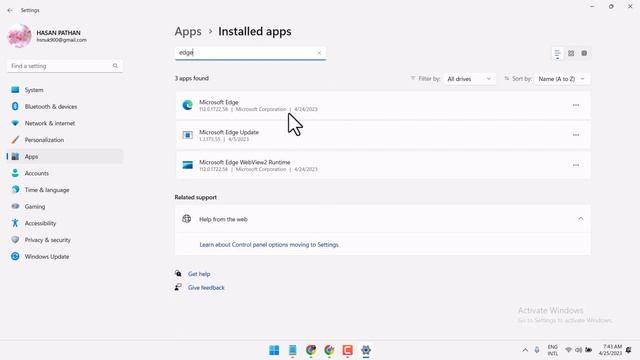The width and height of the screenshot is (640, 360).
Task: Open ENG INTL language switcher
Action: click(553, 350)
